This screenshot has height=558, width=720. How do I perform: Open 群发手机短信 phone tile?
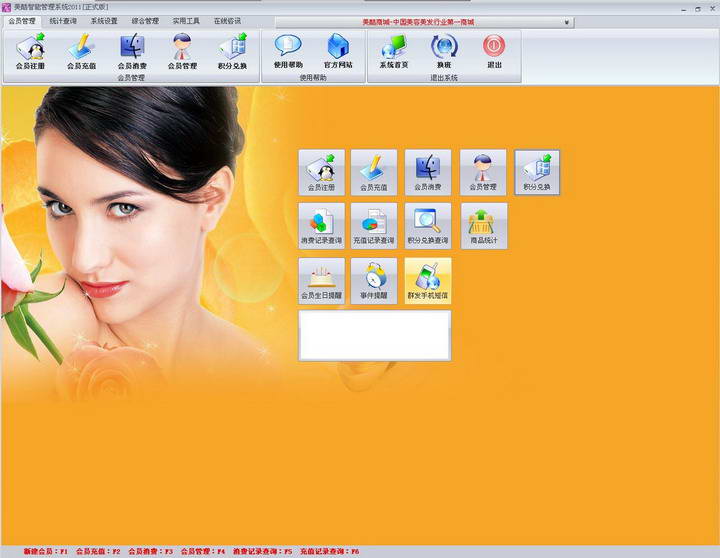click(x=428, y=281)
